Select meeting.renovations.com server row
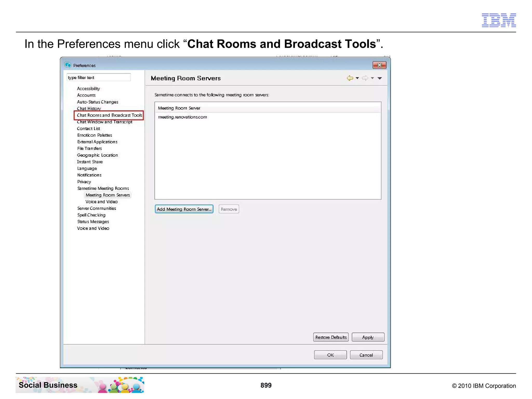532x399 pixels. tap(268, 117)
